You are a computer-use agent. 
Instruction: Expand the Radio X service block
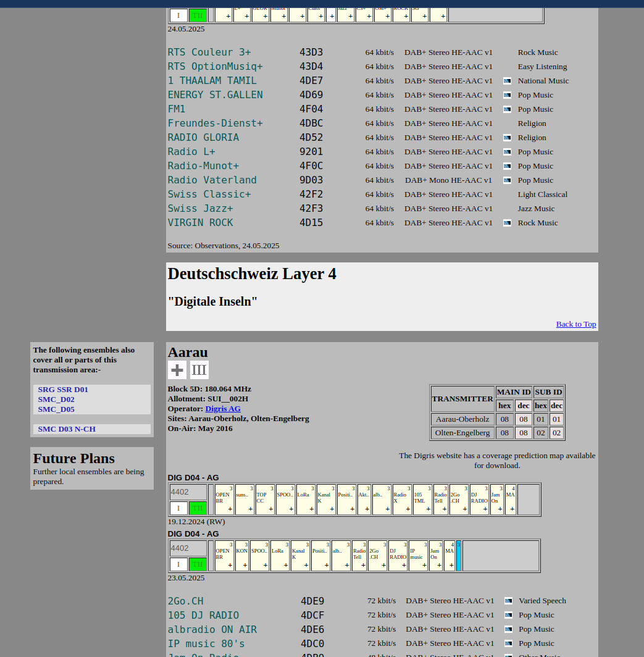click(x=402, y=500)
